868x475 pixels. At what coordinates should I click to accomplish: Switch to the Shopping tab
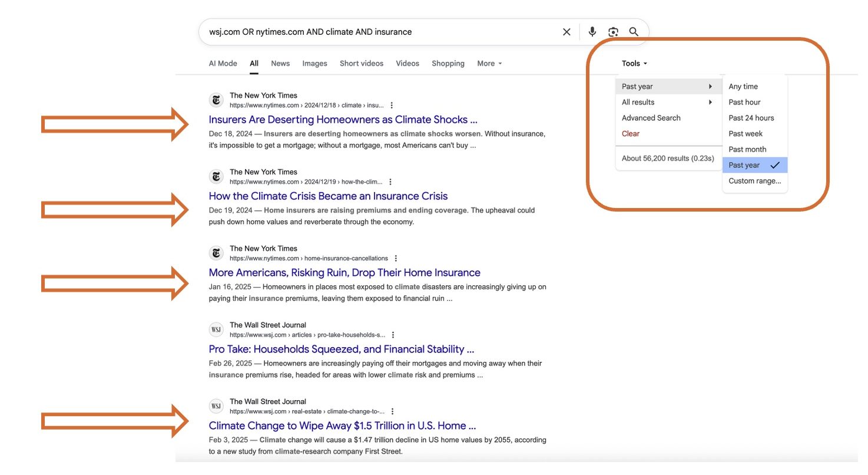448,64
